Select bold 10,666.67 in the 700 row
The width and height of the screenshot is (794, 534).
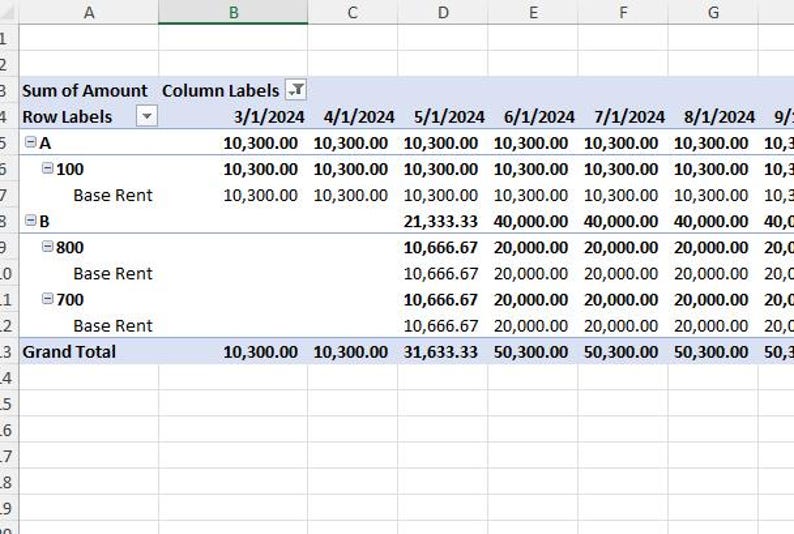[443, 300]
